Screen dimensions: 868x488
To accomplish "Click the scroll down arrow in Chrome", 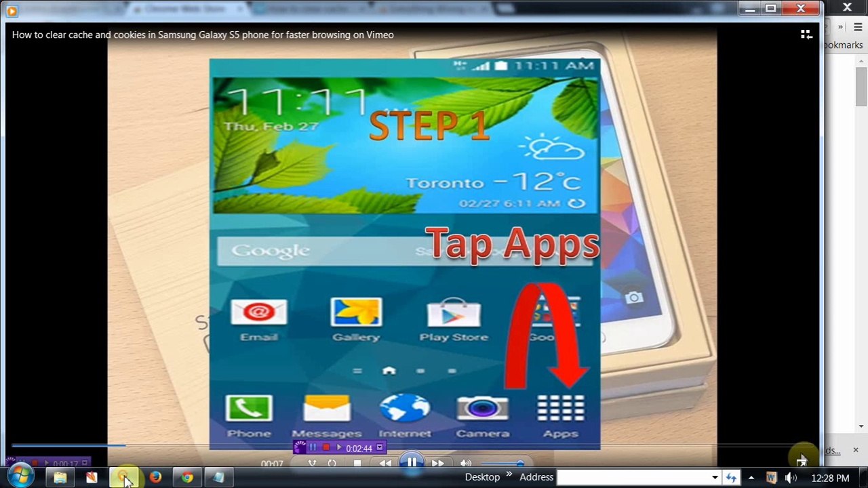I will (861, 426).
